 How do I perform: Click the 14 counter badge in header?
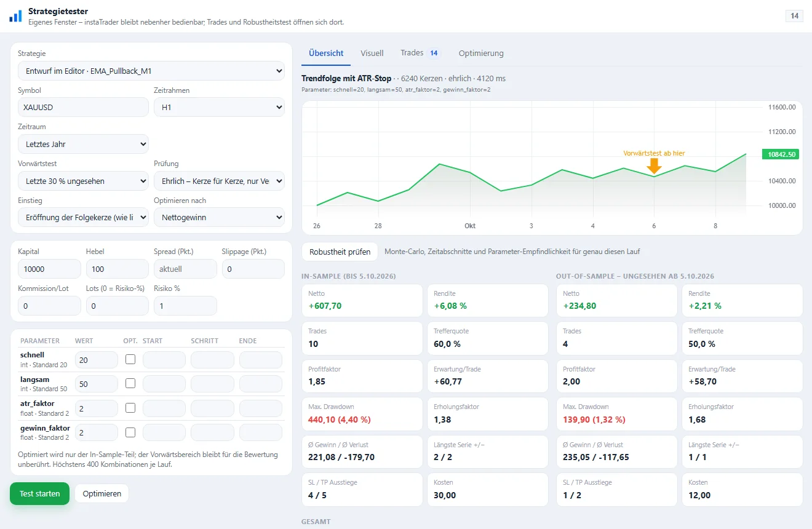[x=794, y=16]
